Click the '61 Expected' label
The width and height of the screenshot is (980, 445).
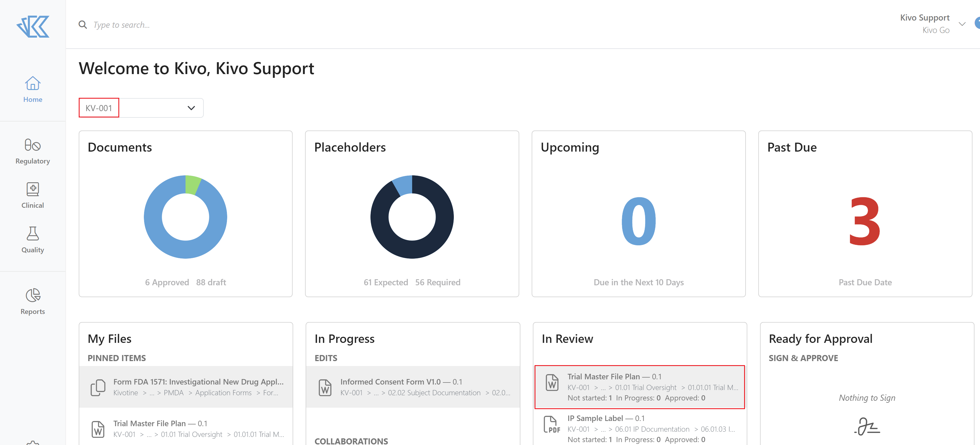pyautogui.click(x=386, y=282)
